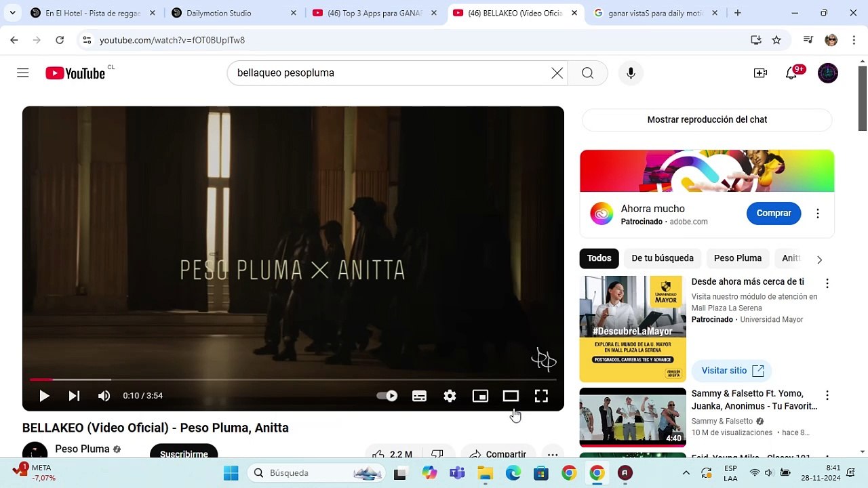The height and width of the screenshot is (488, 868).
Task: Open the Peso Pluma channel name link
Action: [82, 449]
